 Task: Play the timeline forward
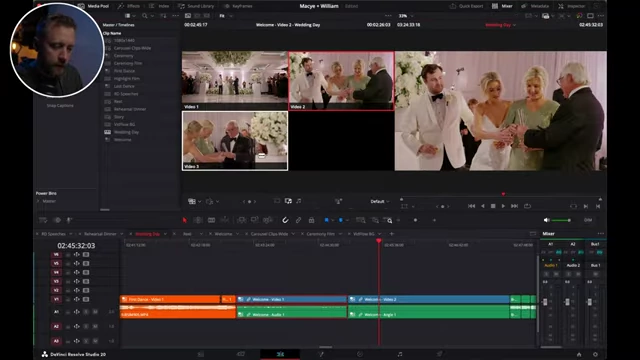(503, 206)
